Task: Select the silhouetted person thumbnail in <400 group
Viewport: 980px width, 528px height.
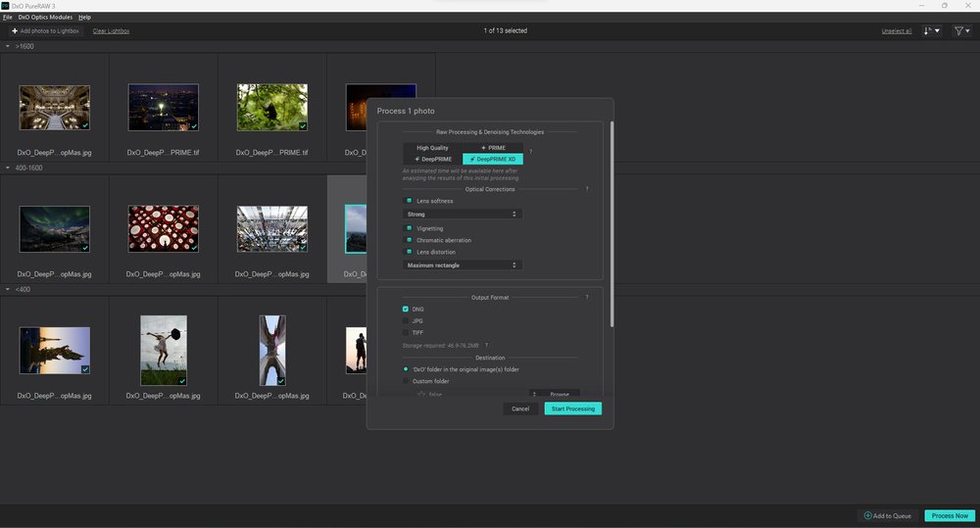Action: 357,350
